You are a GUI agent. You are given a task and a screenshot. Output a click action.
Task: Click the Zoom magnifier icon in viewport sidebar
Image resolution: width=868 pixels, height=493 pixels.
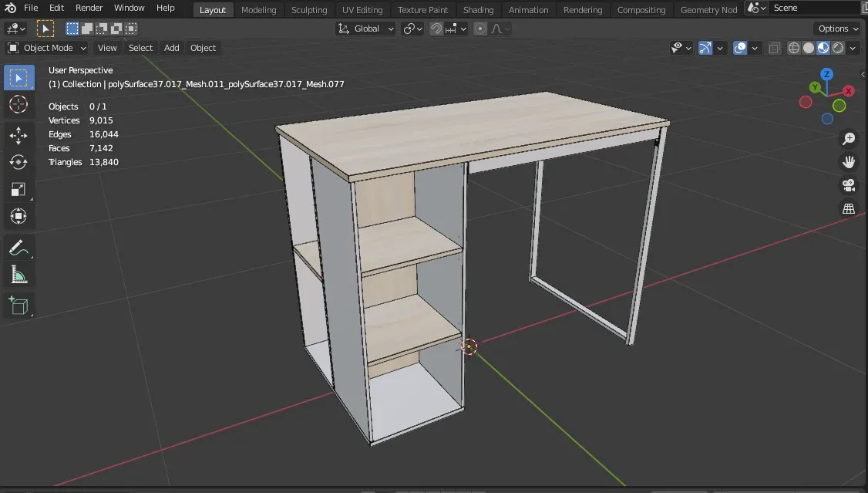tap(849, 139)
